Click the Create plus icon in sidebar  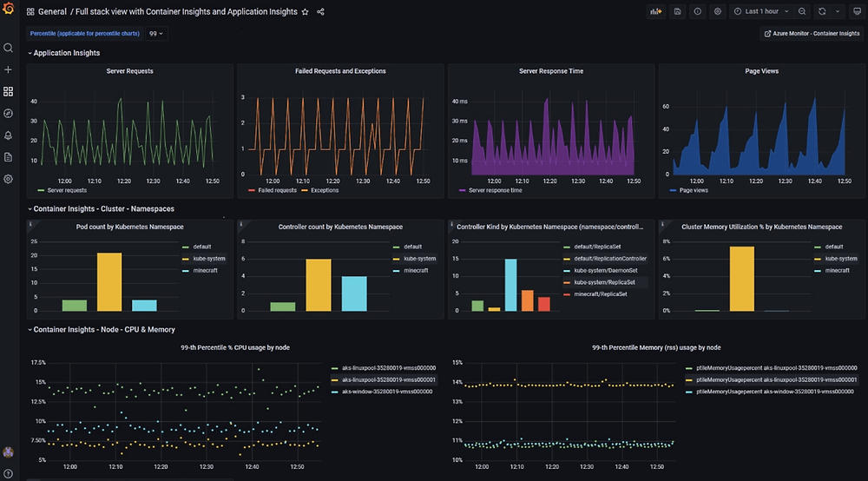(9, 69)
